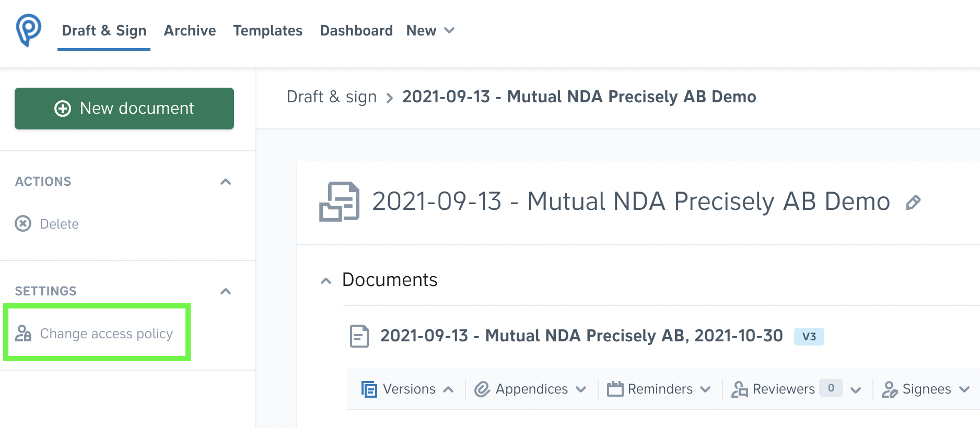
Task: Switch to the Archive tab
Action: 190,30
